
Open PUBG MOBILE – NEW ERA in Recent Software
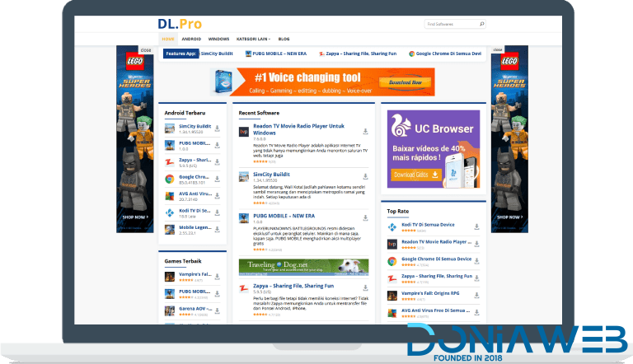[284, 216]
